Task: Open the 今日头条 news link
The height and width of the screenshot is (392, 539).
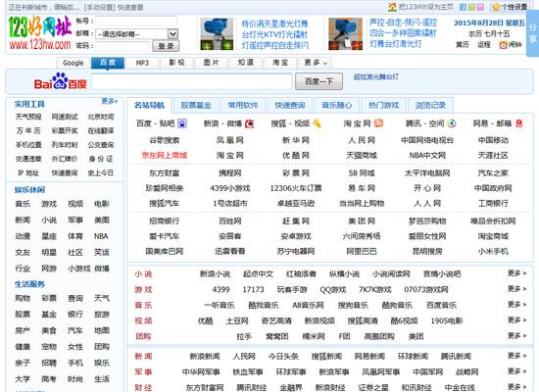Action: [283, 357]
